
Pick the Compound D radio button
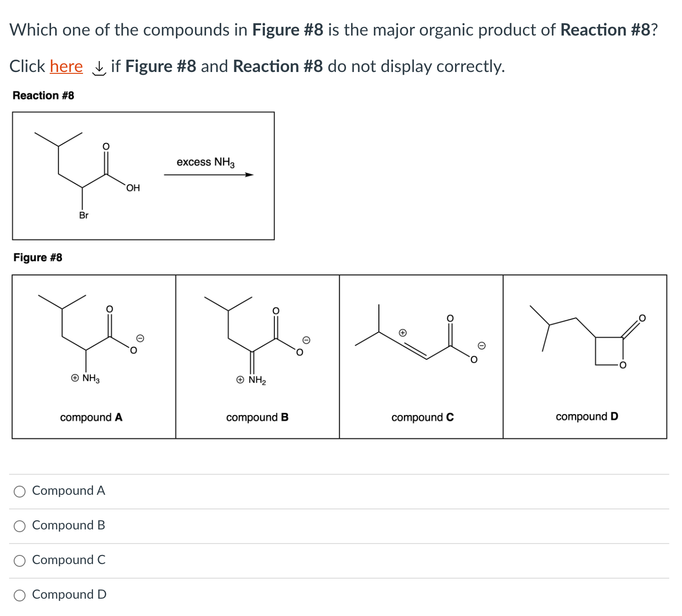[20, 595]
